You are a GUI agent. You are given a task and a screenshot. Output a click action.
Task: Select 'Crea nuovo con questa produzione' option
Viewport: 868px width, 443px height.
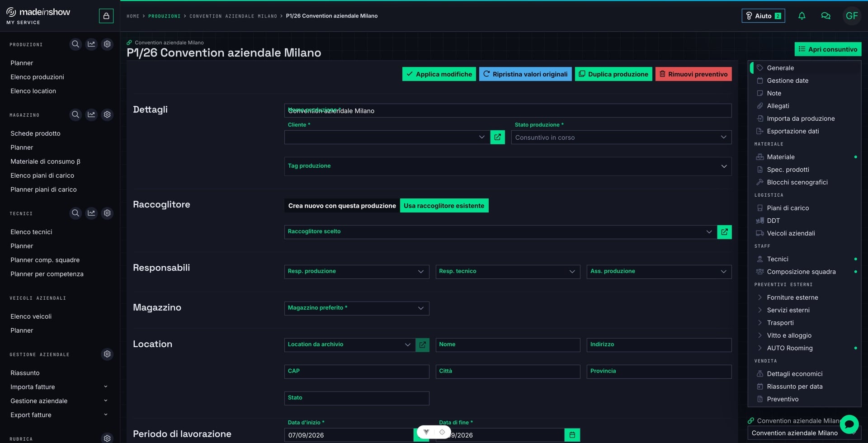click(342, 206)
